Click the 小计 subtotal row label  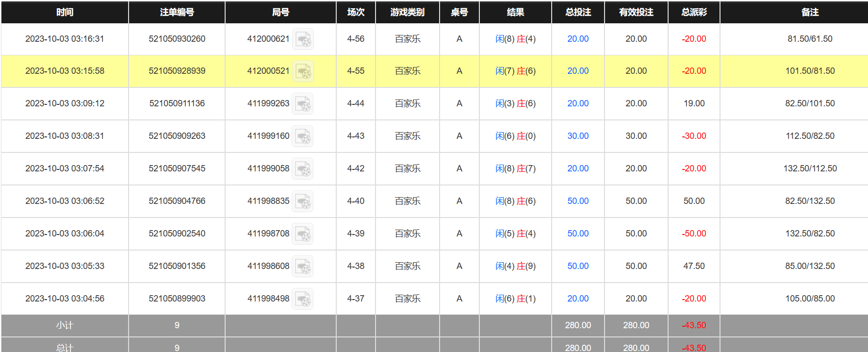65,325
